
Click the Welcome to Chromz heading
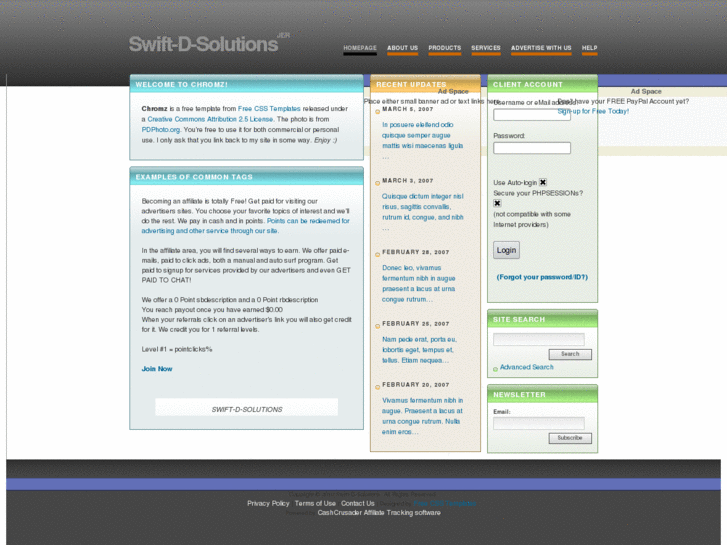pyautogui.click(x=182, y=84)
